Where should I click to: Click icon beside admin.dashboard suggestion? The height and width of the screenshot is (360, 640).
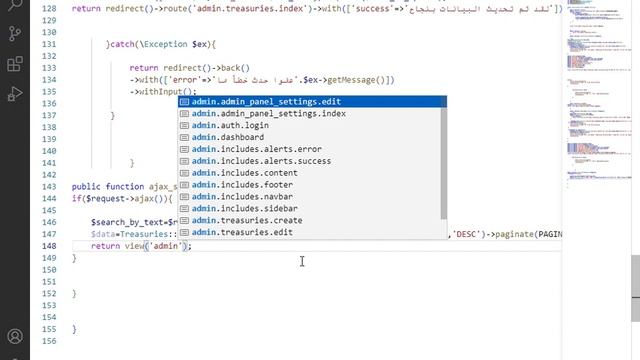click(184, 138)
